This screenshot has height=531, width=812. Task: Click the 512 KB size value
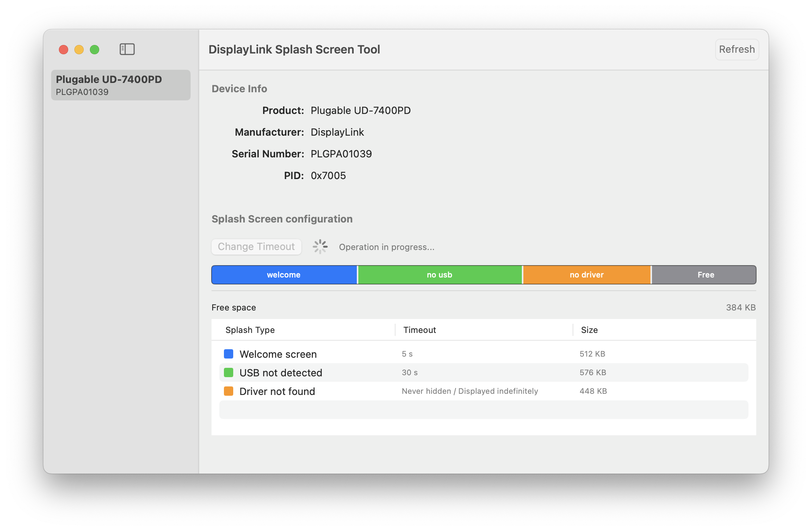[x=592, y=354]
